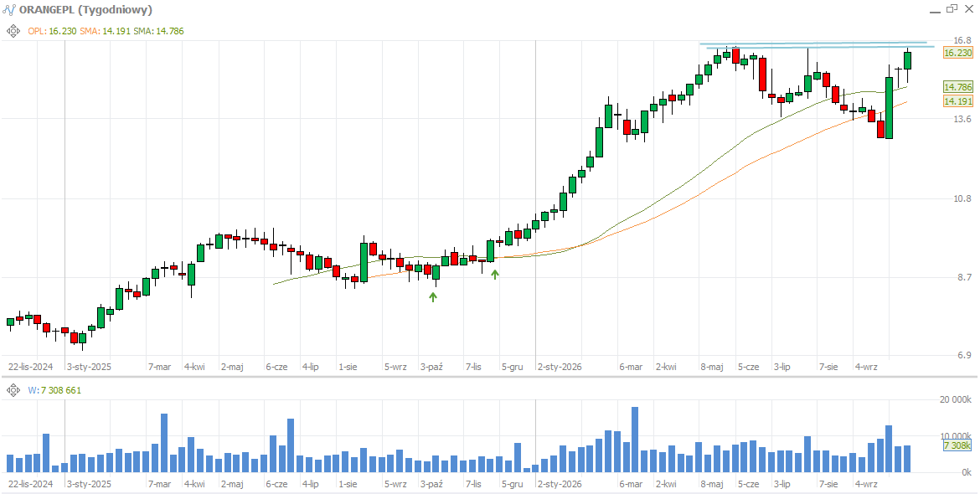
Task: Click the tallest volume bar near 6-mar 2026
Action: [635, 440]
